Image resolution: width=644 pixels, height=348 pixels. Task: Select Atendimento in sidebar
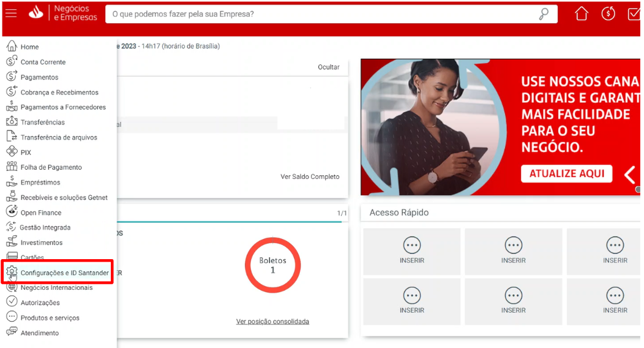[x=40, y=333]
